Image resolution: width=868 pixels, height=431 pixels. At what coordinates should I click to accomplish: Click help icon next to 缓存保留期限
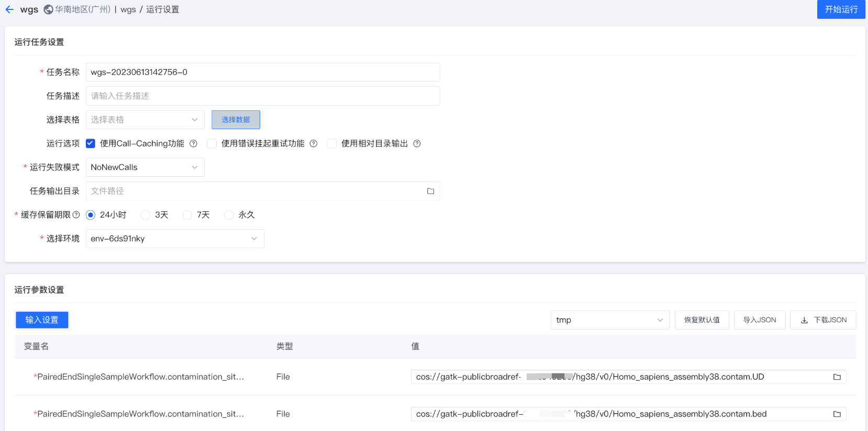(76, 215)
